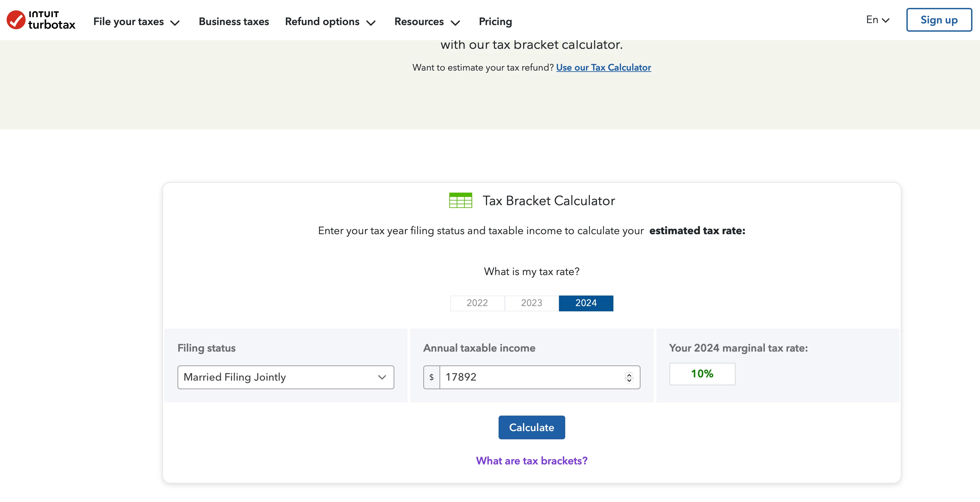Click the 10% marginal tax rate box
980x502 pixels.
tap(702, 374)
